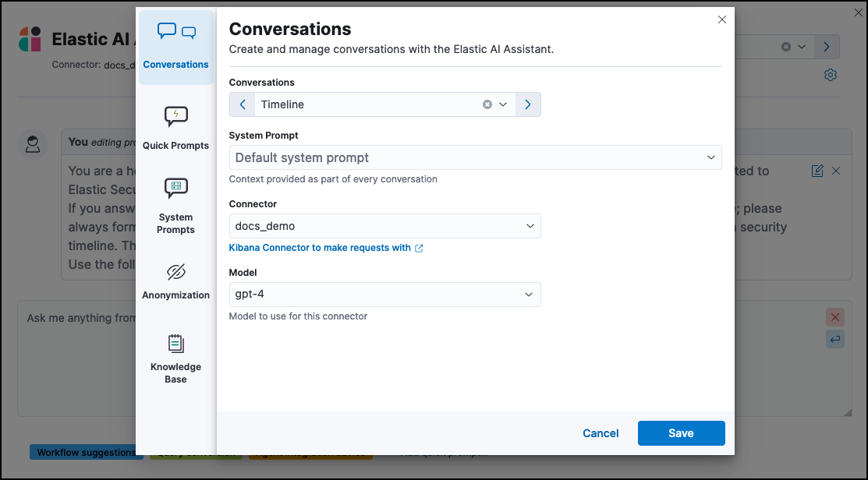Go to previous conversation with left arrow
This screenshot has width=868, height=480.
click(x=242, y=104)
